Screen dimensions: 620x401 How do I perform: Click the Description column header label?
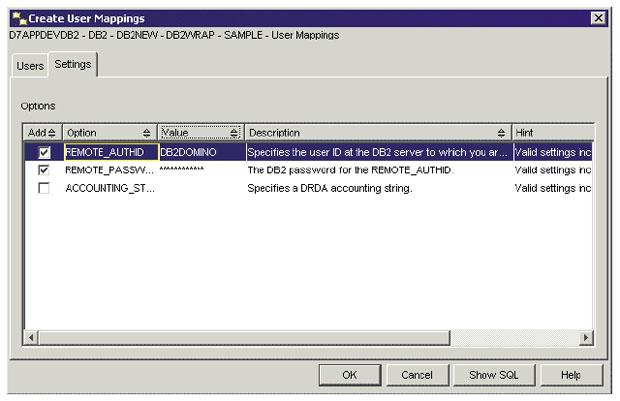[274, 133]
